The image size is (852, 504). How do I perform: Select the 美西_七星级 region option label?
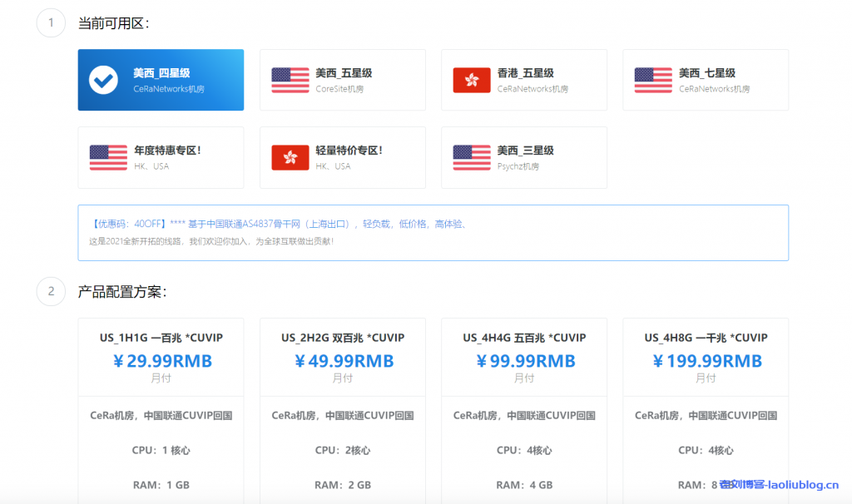pos(706,73)
